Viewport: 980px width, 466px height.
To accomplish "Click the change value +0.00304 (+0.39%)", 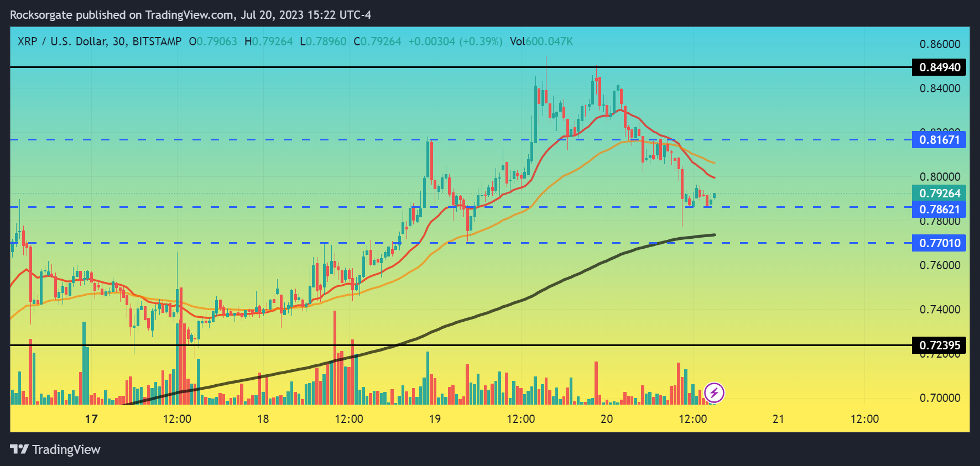I will pyautogui.click(x=455, y=41).
